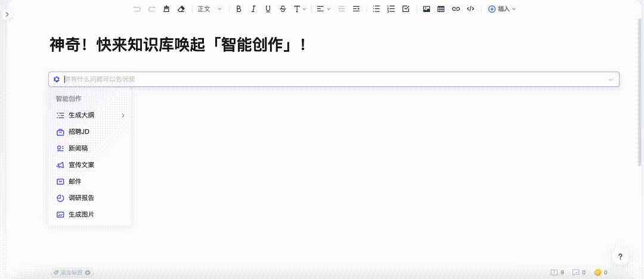Submit prompt with the enter arrow icon
The width and height of the screenshot is (644, 279).
(x=611, y=79)
